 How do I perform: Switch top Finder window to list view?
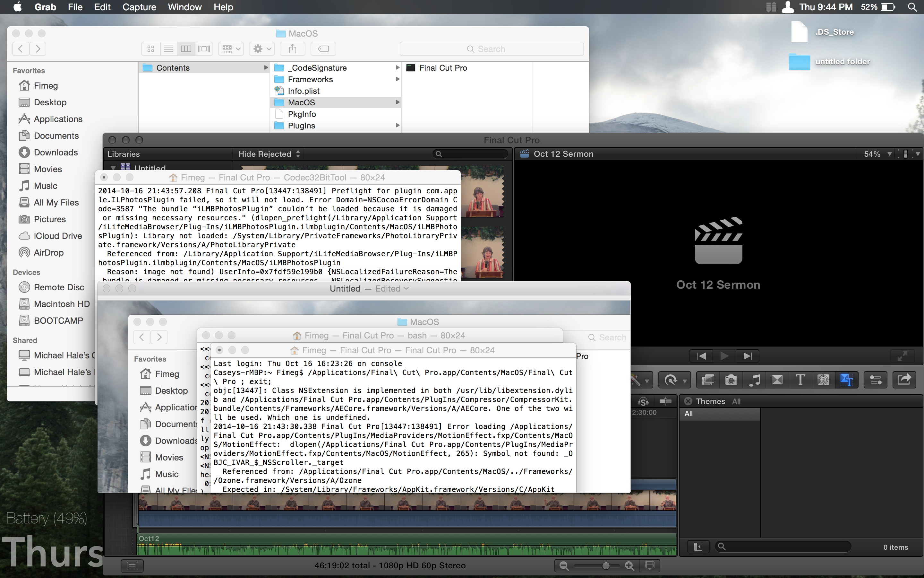pyautogui.click(x=169, y=49)
